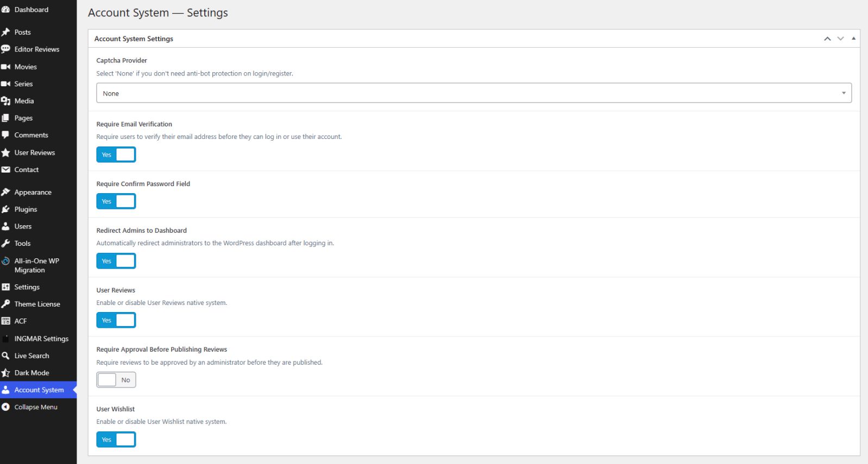Open the Editor Reviews link
The height and width of the screenshot is (464, 868).
36,49
